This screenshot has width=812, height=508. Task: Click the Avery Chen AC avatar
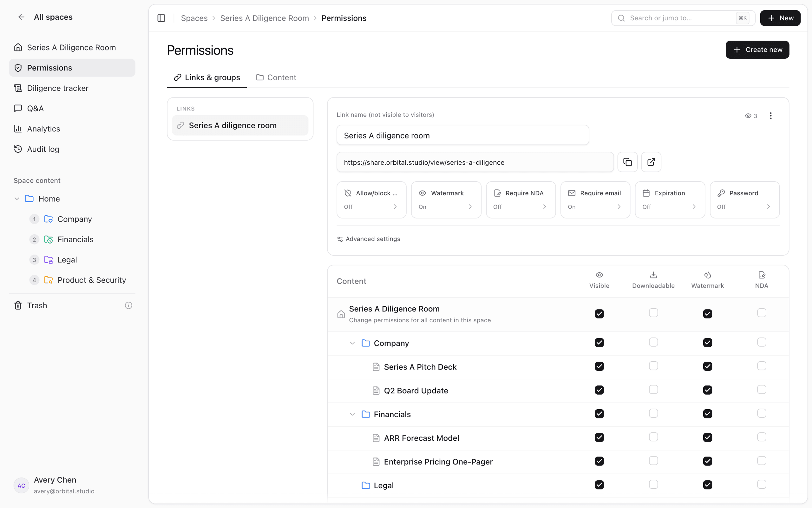[22, 485]
